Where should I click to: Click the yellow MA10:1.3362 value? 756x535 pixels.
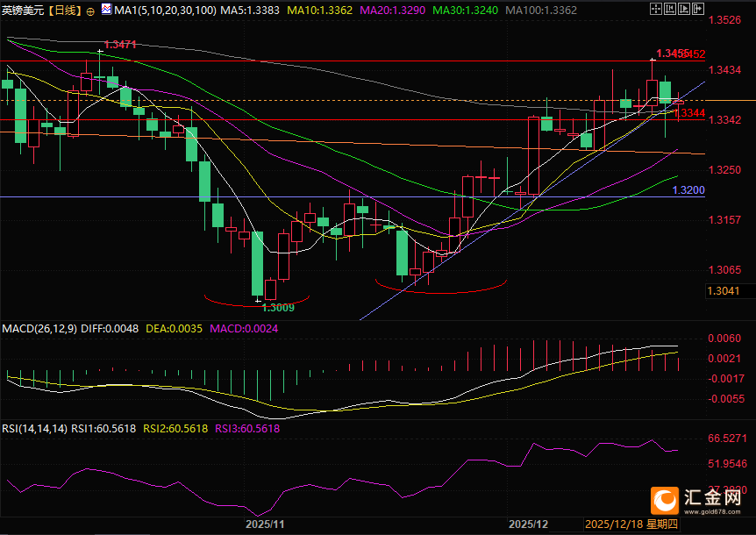pos(319,11)
